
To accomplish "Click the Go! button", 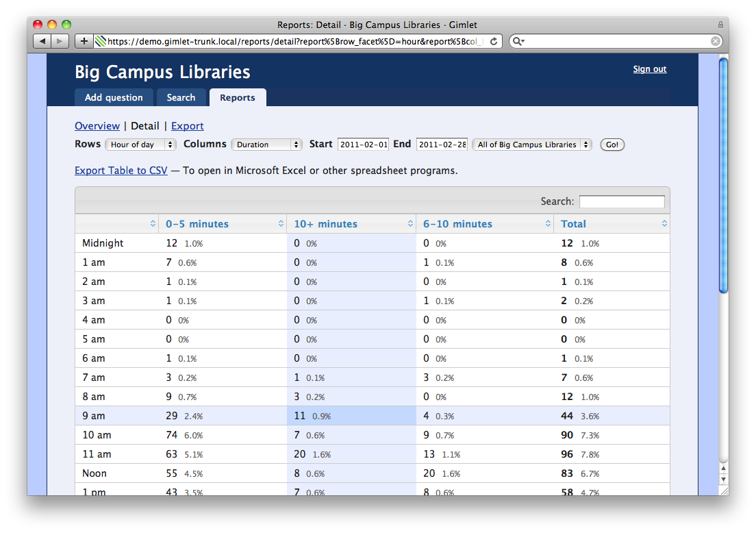I will tap(612, 145).
